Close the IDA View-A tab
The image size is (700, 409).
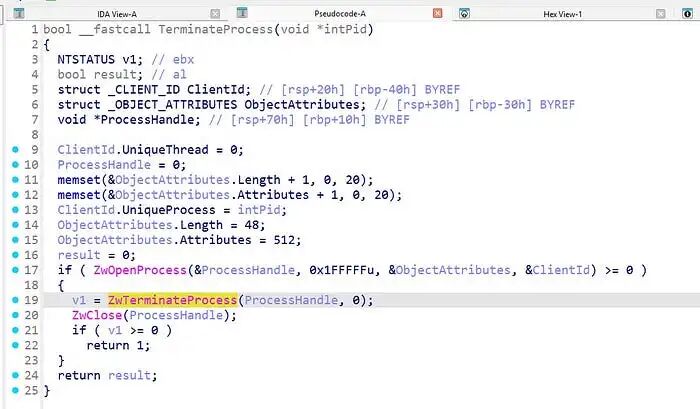[x=215, y=14]
